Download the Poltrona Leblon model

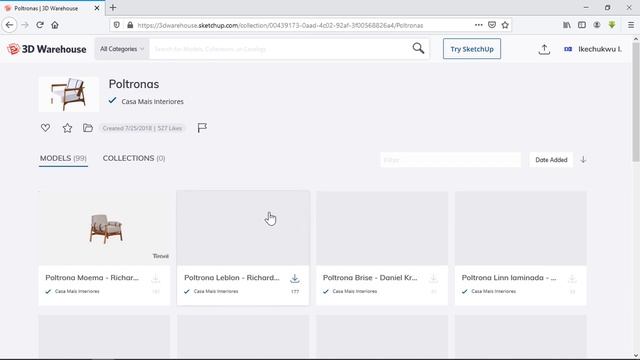295,279
